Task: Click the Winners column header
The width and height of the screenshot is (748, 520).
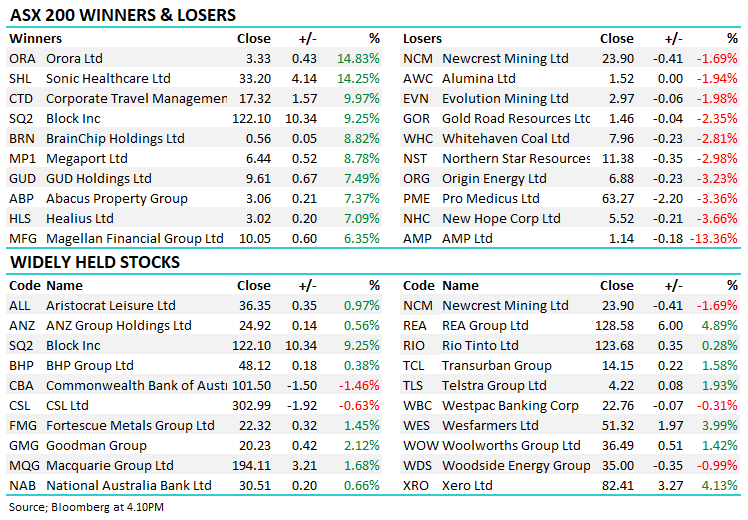Action: tap(34, 39)
